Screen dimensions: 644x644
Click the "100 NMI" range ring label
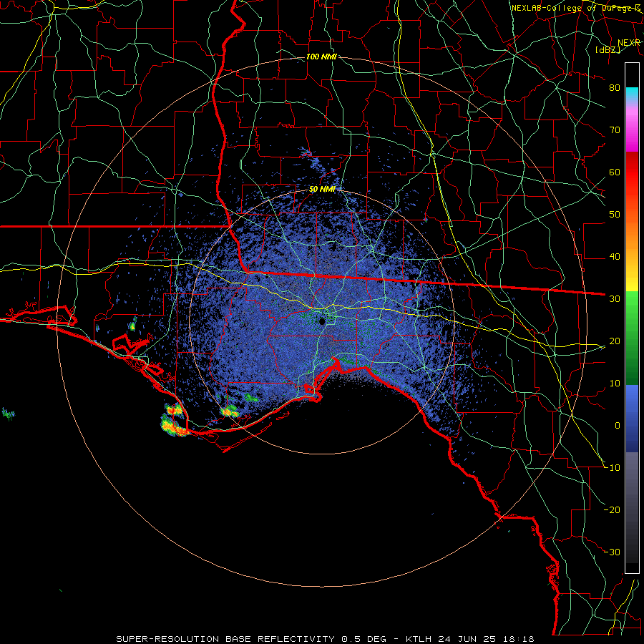click(321, 57)
